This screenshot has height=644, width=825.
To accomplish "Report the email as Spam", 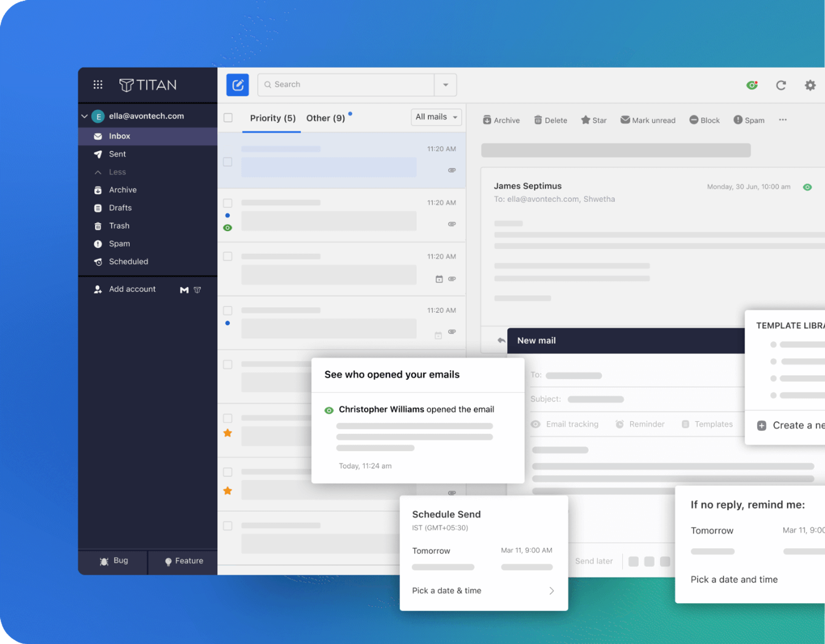I will [749, 120].
